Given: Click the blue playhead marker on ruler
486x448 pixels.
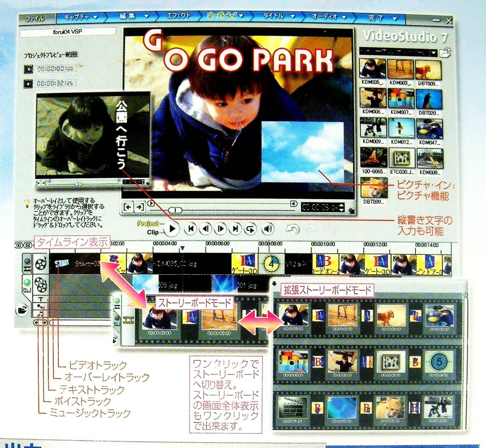Looking at the screenshot, I should pos(182,248).
